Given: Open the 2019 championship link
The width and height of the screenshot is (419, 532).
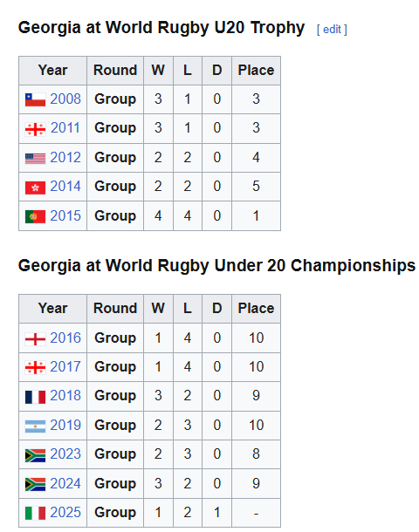Looking at the screenshot, I should point(65,425).
